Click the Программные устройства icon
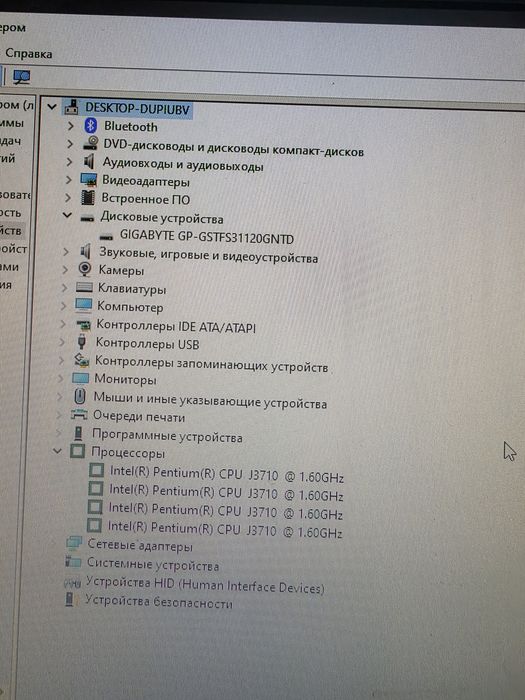525x700 pixels. click(78, 433)
